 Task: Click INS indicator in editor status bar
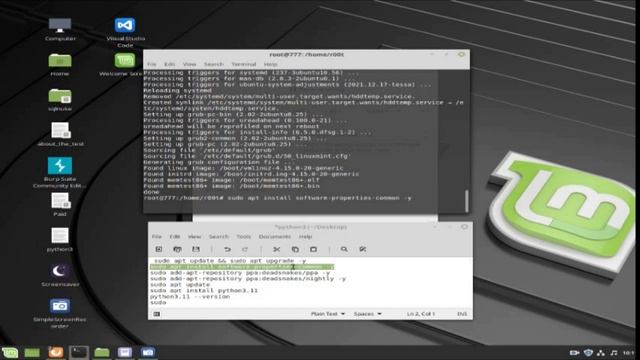point(462,314)
